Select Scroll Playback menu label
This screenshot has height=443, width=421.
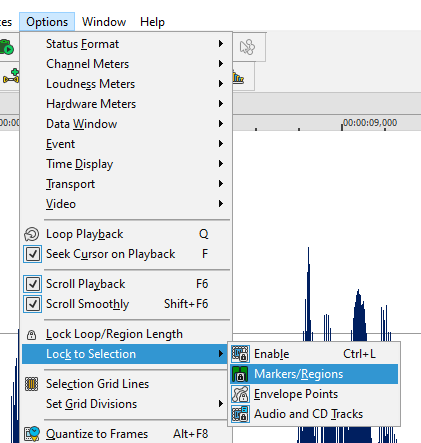point(86,284)
